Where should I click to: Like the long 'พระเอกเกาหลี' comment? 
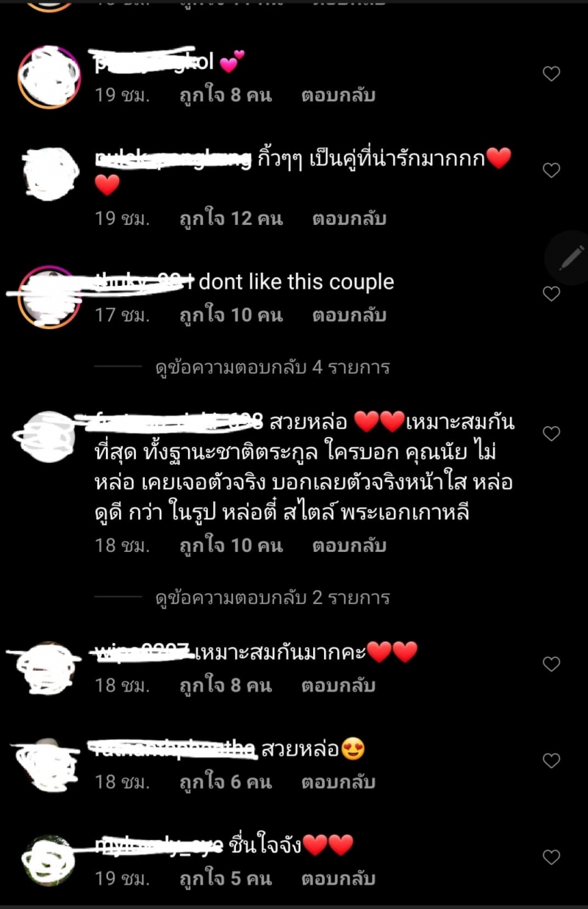pyautogui.click(x=551, y=434)
